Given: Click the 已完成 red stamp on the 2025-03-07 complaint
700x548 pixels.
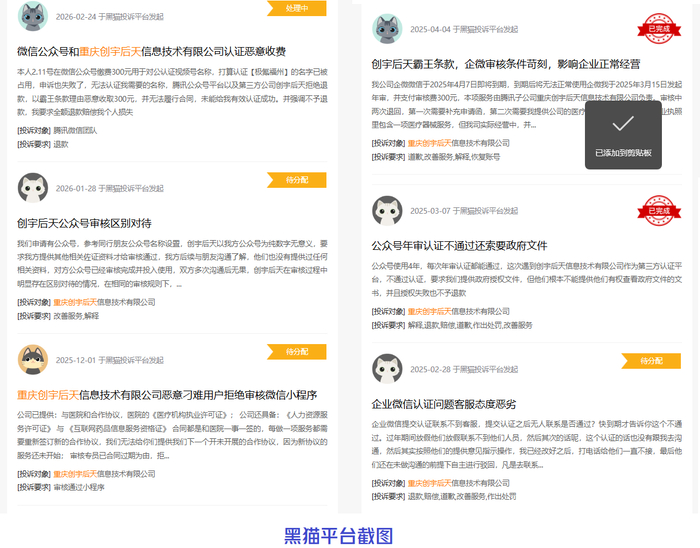Looking at the screenshot, I should (x=659, y=211).
